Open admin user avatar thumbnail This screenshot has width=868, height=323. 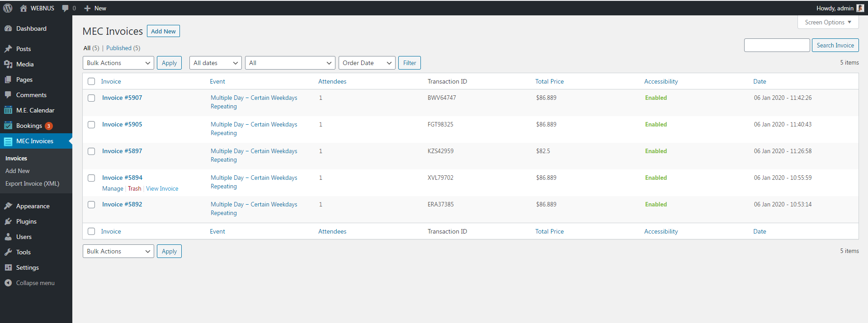[860, 8]
